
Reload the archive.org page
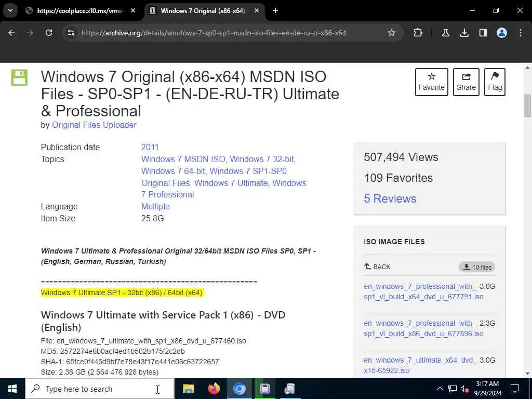point(49,33)
